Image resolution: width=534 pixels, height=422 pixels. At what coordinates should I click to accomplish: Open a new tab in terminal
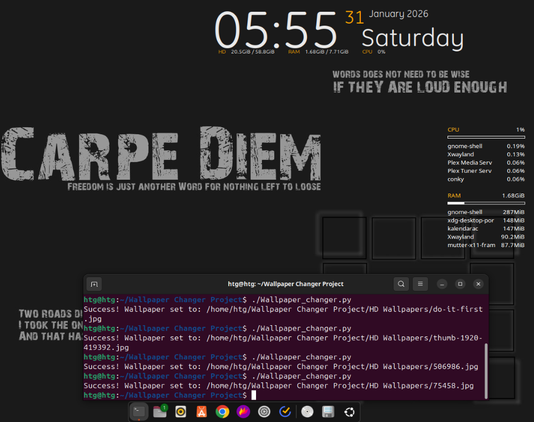click(x=94, y=284)
